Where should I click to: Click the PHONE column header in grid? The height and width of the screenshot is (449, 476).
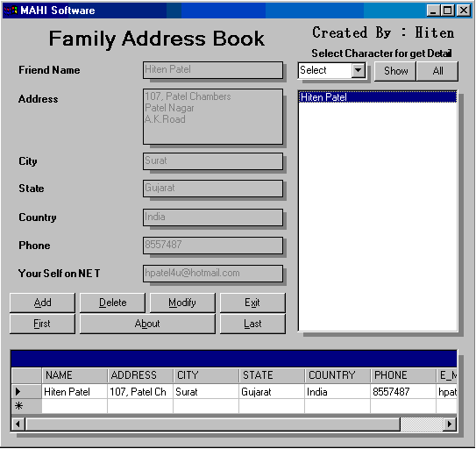403,375
